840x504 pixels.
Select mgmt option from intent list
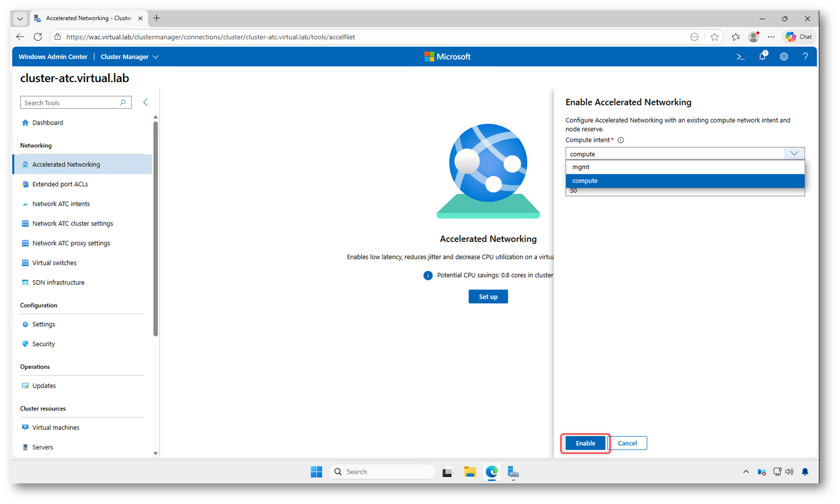(581, 167)
